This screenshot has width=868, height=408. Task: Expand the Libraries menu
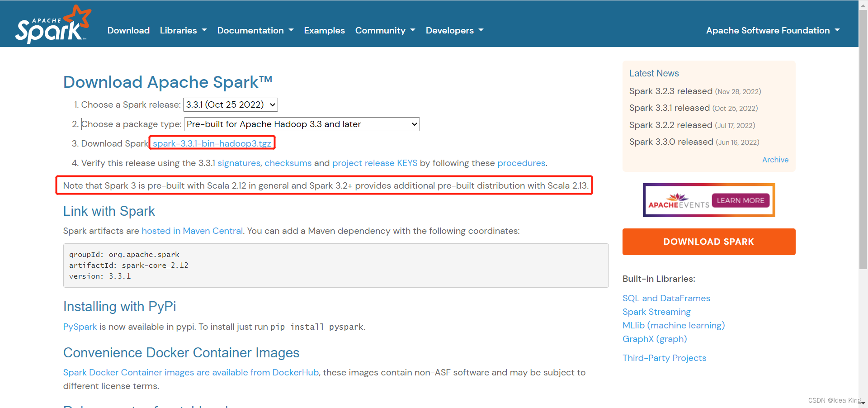coord(183,30)
